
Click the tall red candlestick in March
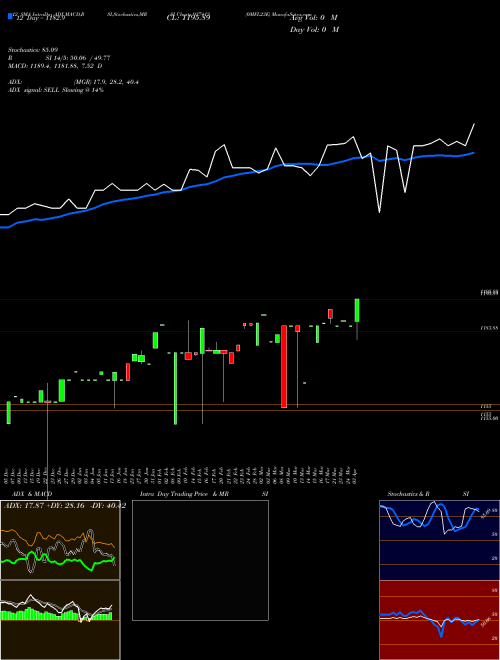[284, 366]
